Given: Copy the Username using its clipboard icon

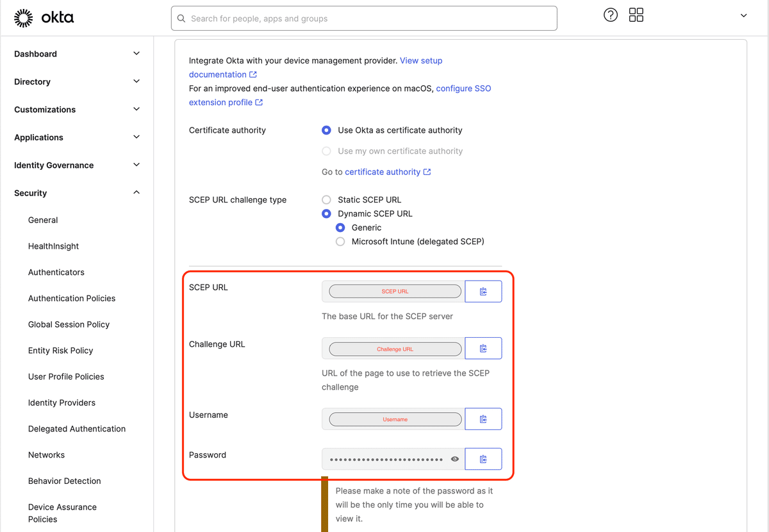Looking at the screenshot, I should (483, 419).
